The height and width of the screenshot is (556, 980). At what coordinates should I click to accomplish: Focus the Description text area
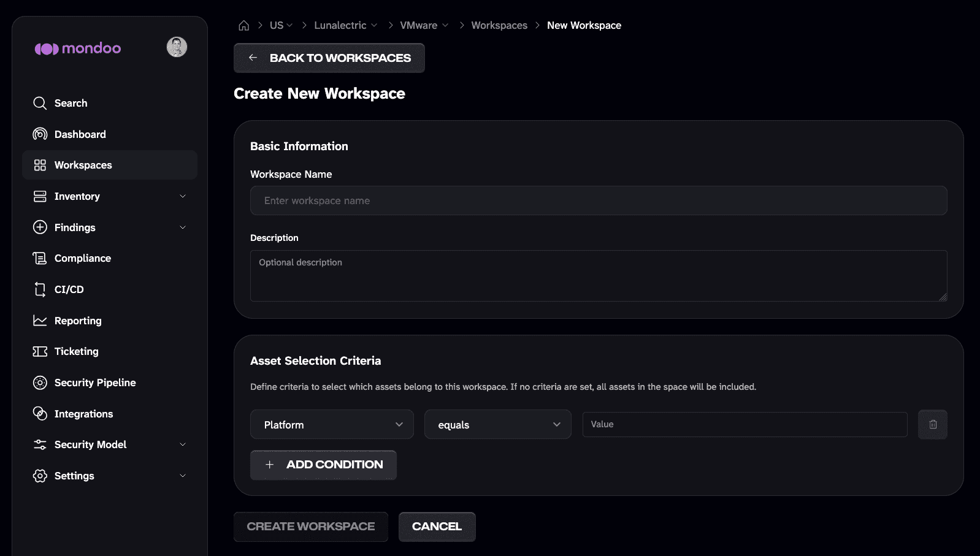tap(599, 276)
